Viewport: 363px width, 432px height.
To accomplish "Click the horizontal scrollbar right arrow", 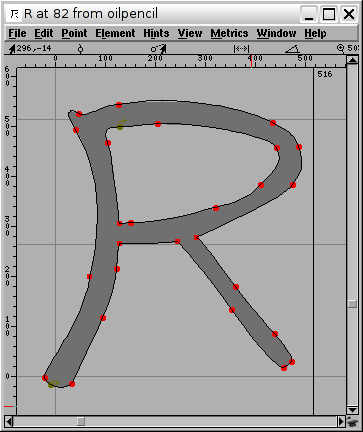I will coord(341,421).
